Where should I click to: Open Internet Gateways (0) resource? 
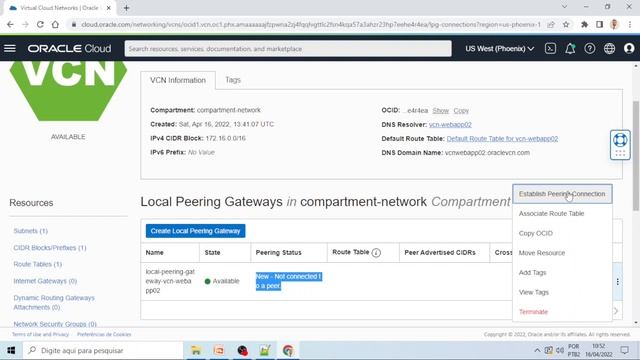click(x=45, y=281)
